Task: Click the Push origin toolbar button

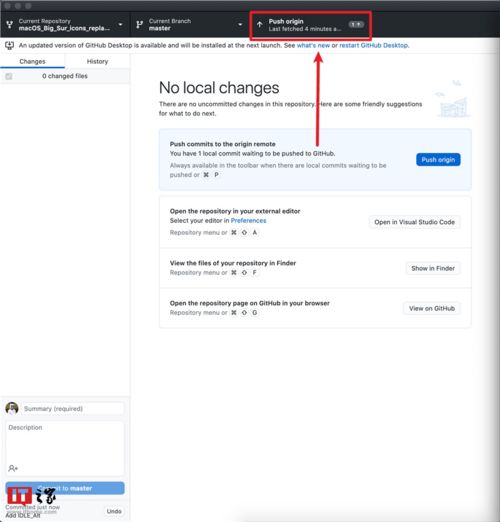Action: (x=311, y=25)
